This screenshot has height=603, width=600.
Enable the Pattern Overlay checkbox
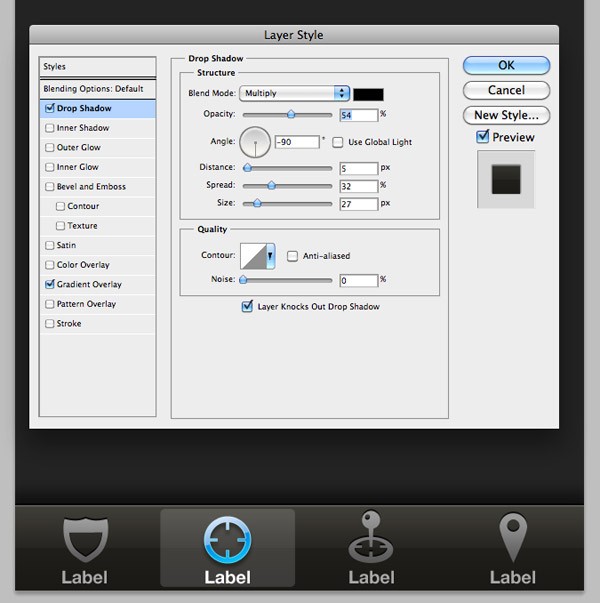[50, 304]
